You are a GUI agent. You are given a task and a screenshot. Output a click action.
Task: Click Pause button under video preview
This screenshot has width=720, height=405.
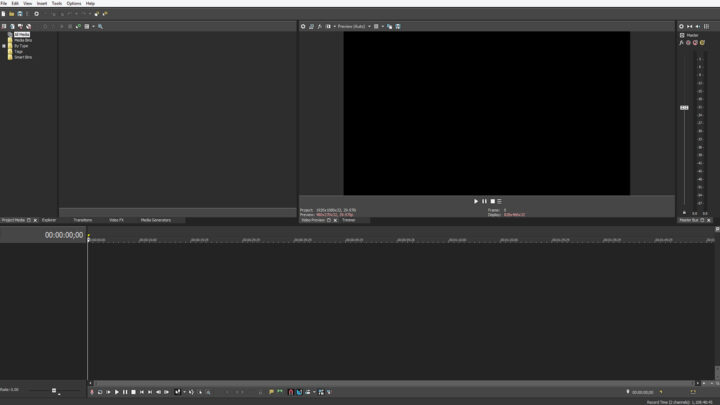[484, 201]
